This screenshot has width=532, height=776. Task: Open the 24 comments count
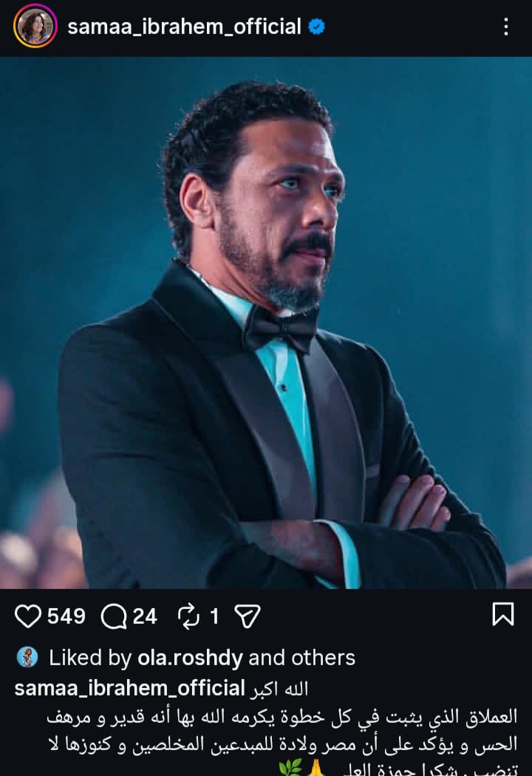click(x=145, y=616)
